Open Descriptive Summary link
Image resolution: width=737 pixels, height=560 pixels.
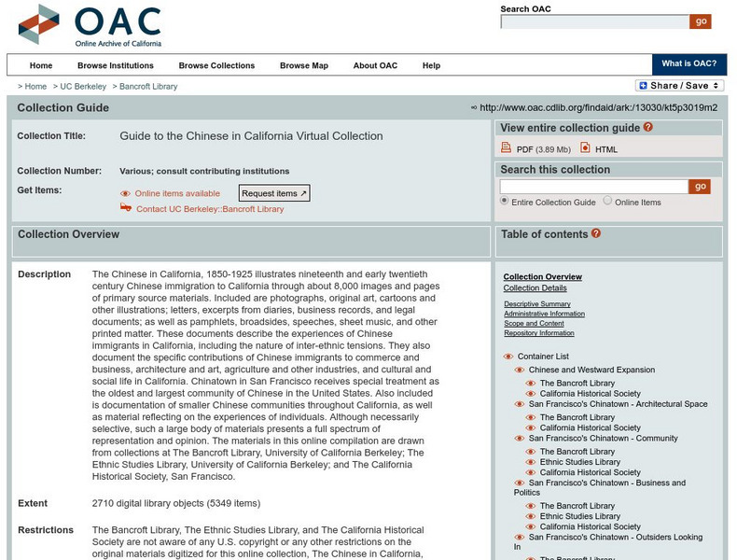tap(537, 304)
